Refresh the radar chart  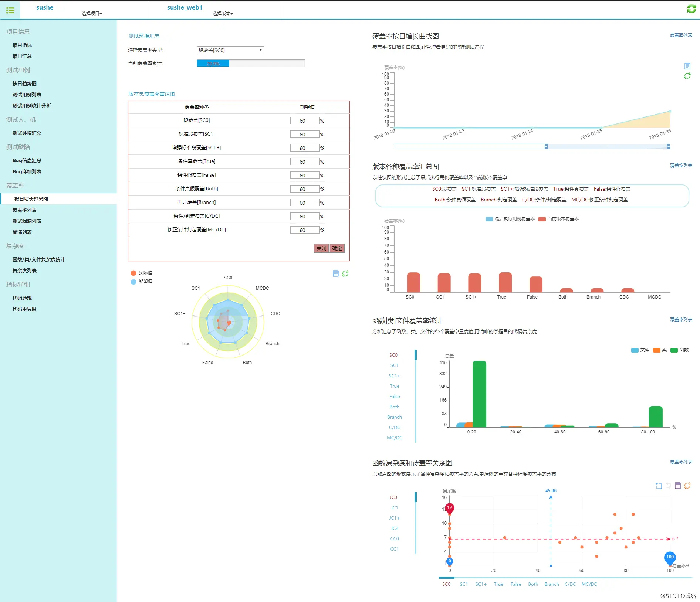[345, 273]
